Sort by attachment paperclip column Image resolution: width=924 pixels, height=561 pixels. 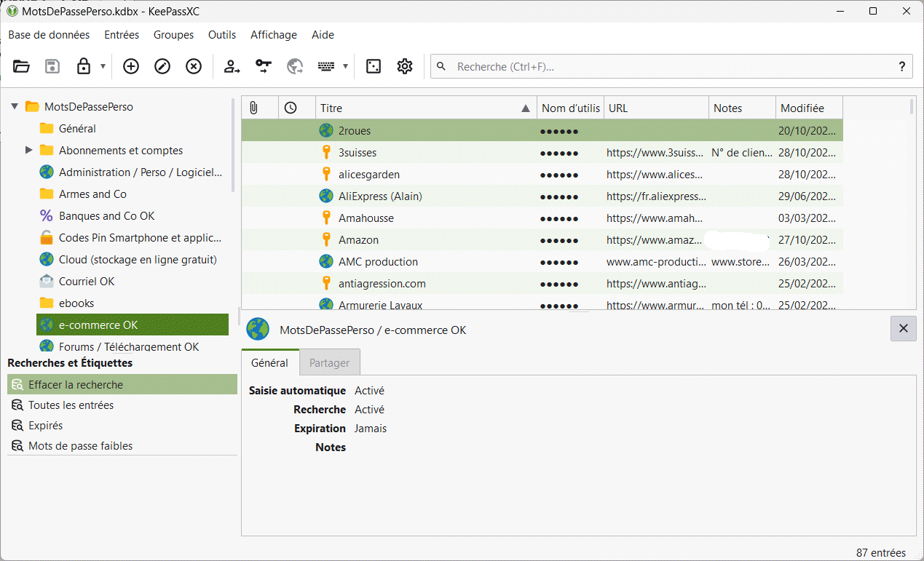coord(260,108)
